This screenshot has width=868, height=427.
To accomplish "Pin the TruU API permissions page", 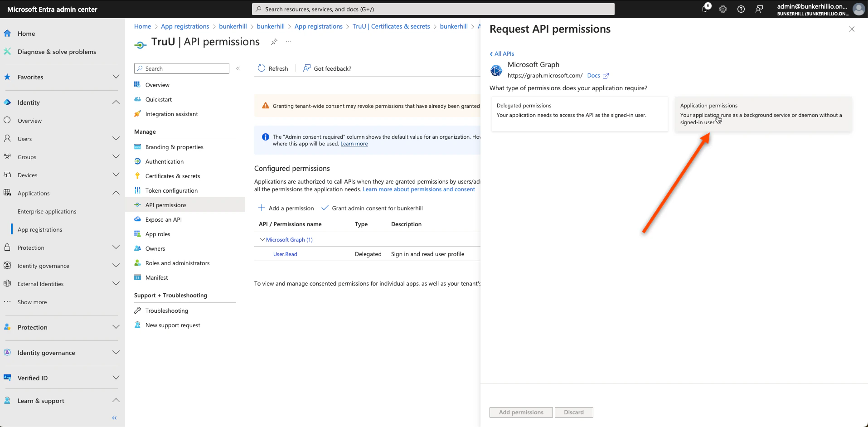I will pos(274,42).
